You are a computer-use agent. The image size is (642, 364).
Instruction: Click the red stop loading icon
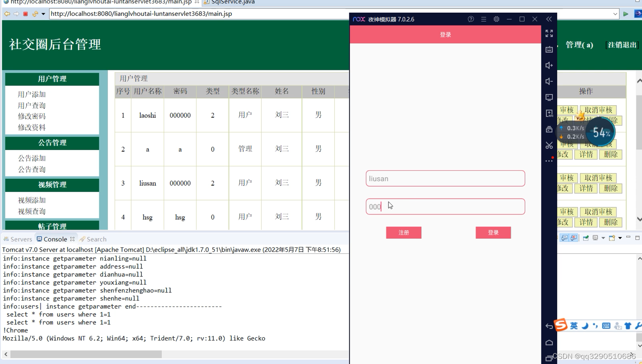tap(26, 14)
